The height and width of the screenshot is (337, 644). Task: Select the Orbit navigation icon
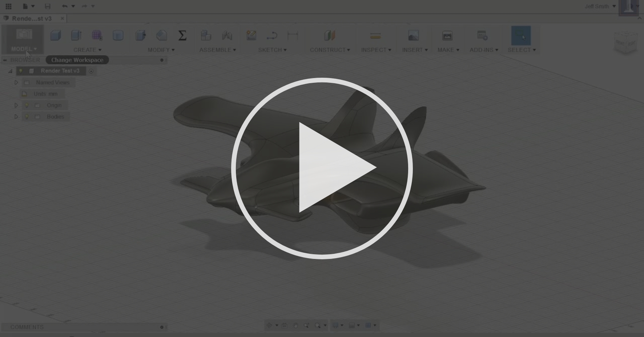269,325
